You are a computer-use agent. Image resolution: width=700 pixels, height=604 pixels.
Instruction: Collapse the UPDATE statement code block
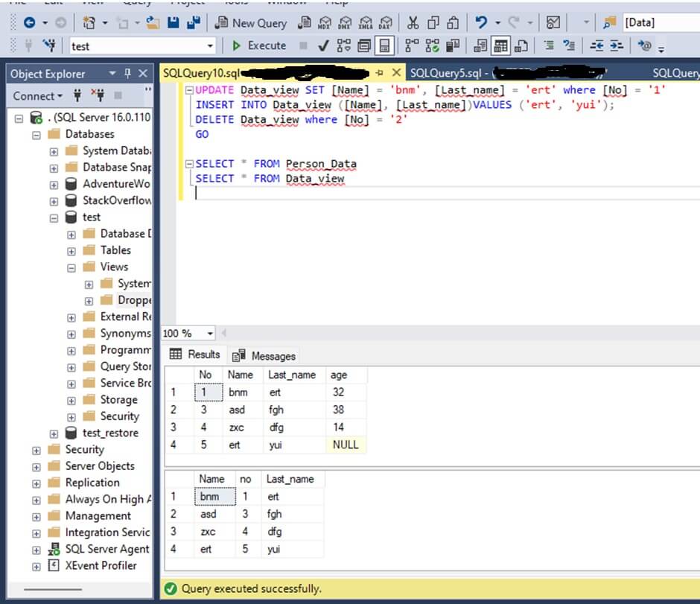click(189, 90)
